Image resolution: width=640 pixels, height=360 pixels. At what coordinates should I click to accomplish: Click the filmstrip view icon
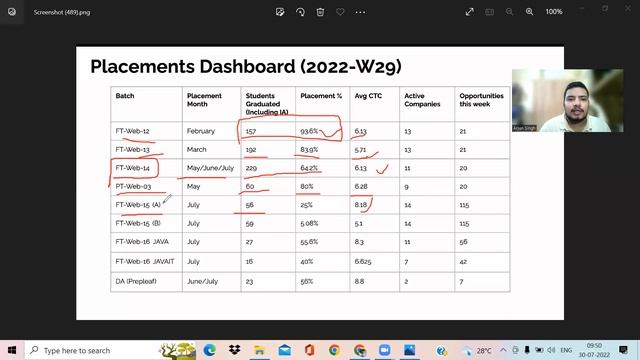click(x=489, y=12)
